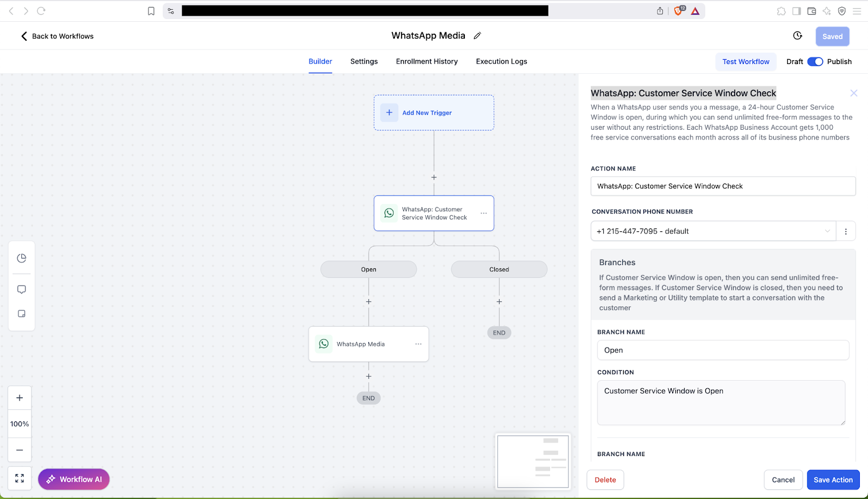Screen dimensions: 868x499
Task: Open the Leo AI sparkle icon
Action: 827,11
